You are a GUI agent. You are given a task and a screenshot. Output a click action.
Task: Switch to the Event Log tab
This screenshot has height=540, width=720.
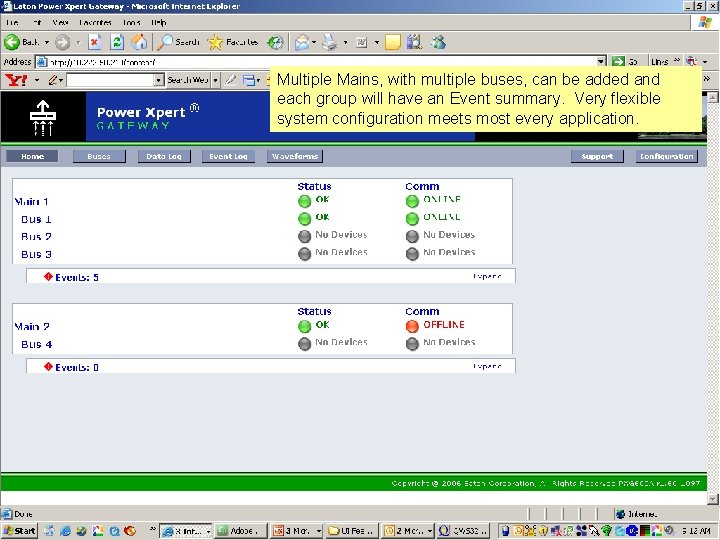pyautogui.click(x=228, y=157)
